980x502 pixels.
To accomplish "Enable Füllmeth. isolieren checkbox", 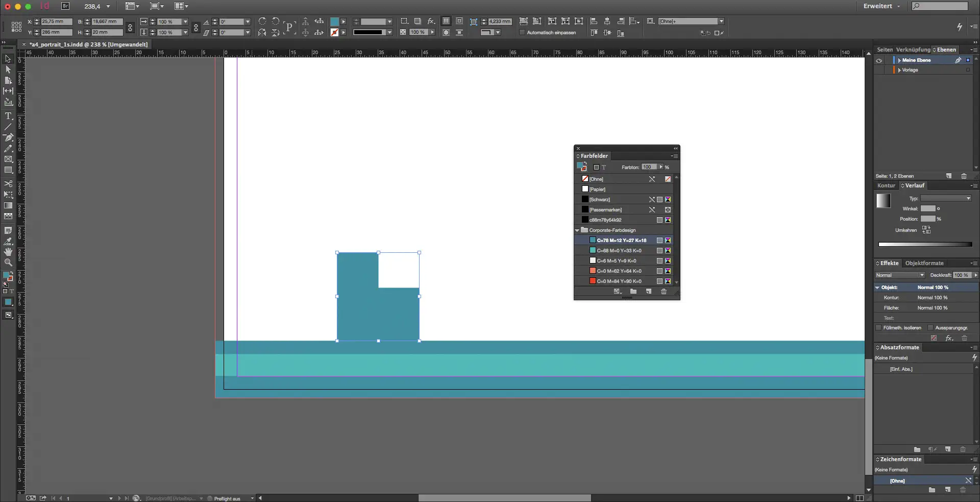I will 879,328.
